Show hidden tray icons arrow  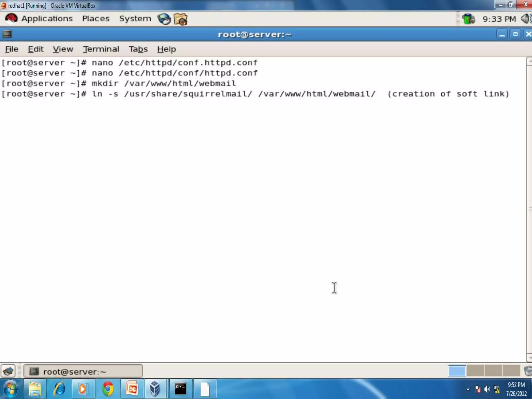[x=468, y=389]
